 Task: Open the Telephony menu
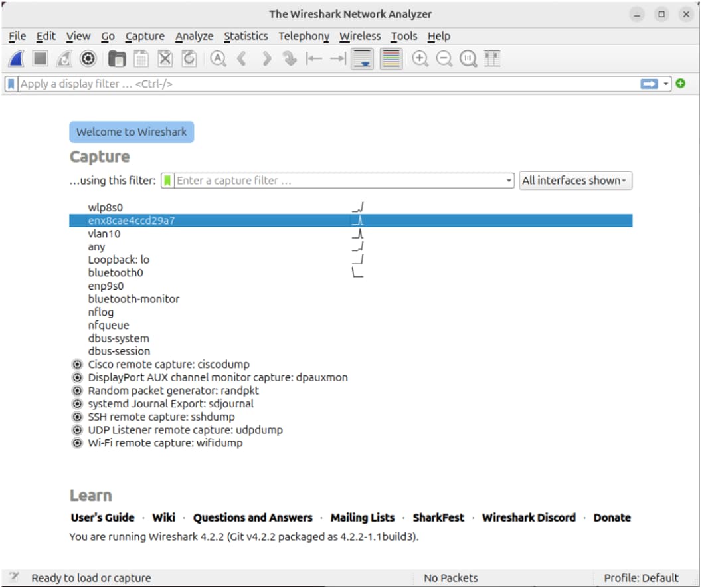coord(304,36)
